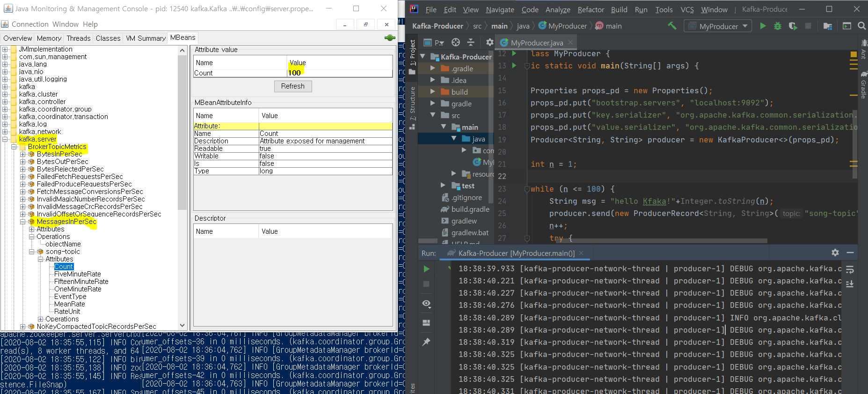
Task: Click run gutter arrow beside line 12
Action: [x=514, y=53]
